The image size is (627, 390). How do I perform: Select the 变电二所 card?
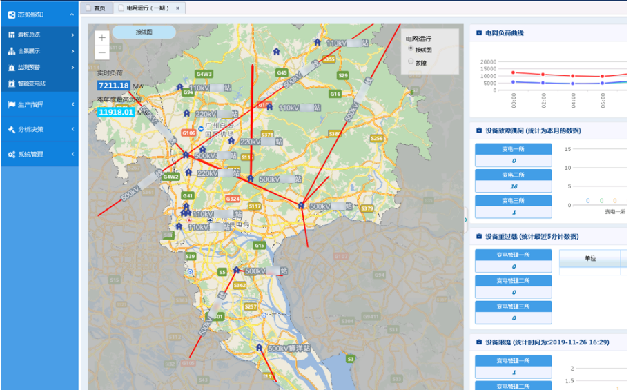tap(513, 181)
